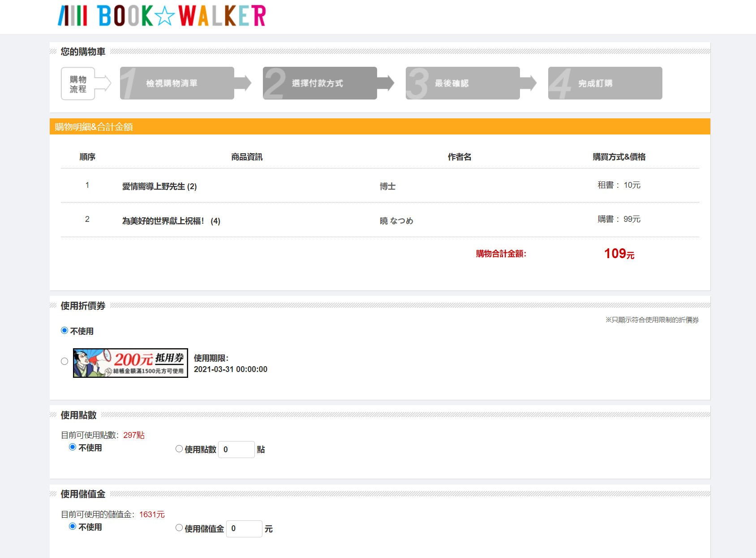Click the BOOK WALKER logo
Screen dimensions: 756x558
tap(162, 16)
